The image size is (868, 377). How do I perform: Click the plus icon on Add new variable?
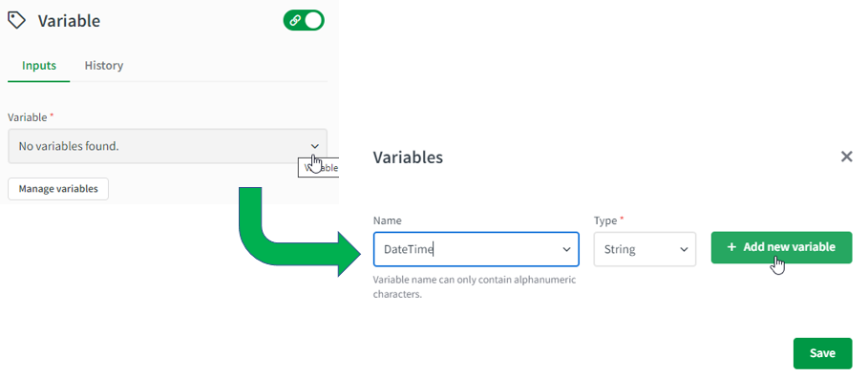[x=731, y=247]
